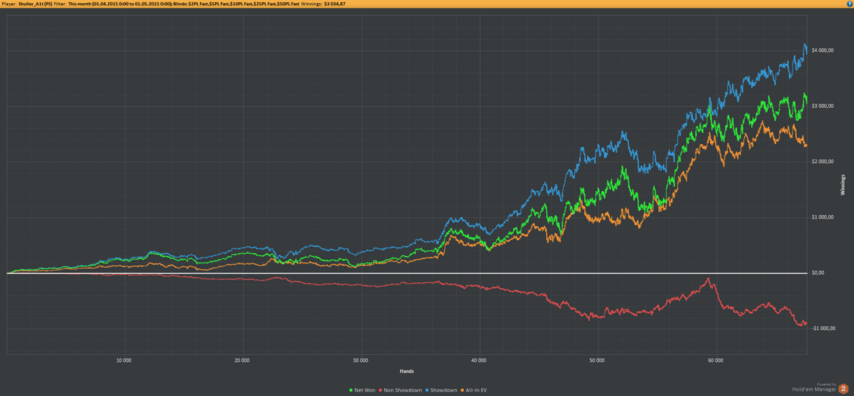Click the Winnings y-axis title
Screen dimensions: 854x396
pos(843,184)
